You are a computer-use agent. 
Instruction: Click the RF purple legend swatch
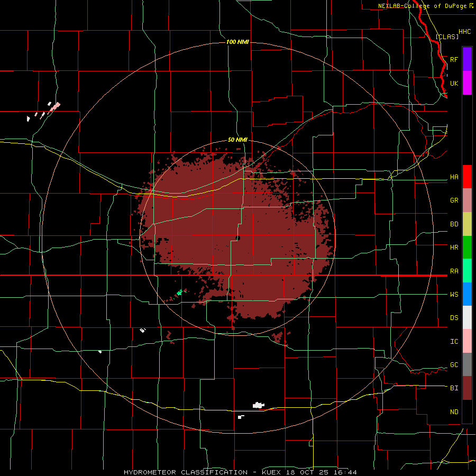click(467, 59)
